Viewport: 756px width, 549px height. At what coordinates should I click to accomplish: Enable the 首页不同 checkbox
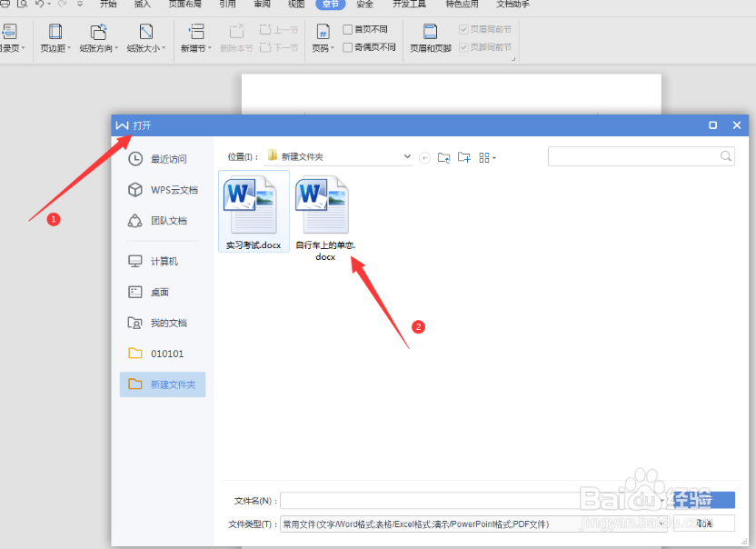[x=348, y=29]
